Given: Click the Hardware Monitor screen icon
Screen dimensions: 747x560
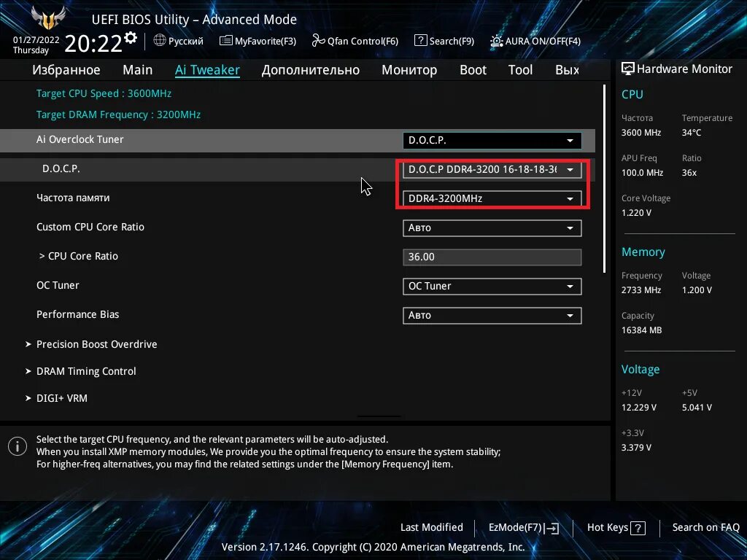Looking at the screenshot, I should tap(628, 69).
